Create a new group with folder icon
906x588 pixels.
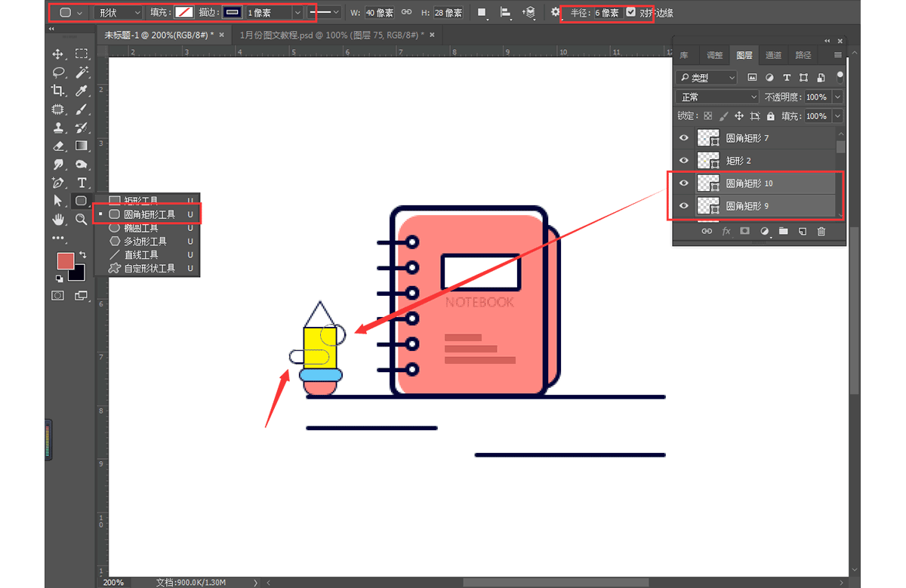coord(783,231)
